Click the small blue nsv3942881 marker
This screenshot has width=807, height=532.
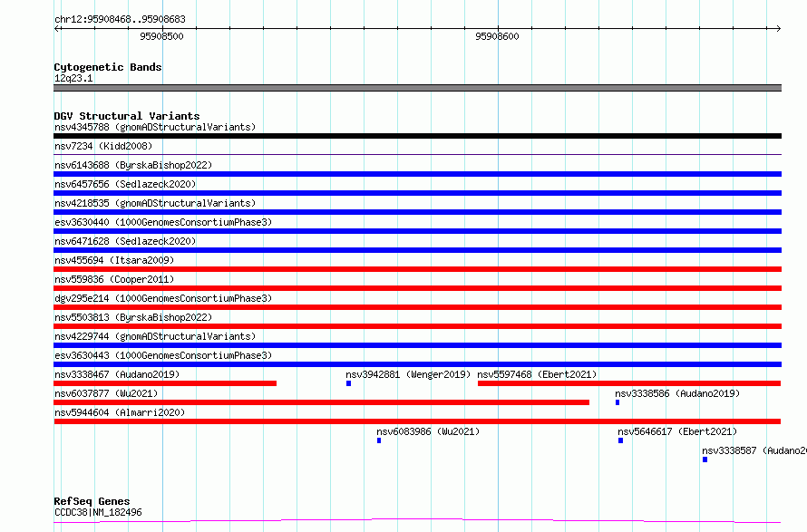coord(348,383)
